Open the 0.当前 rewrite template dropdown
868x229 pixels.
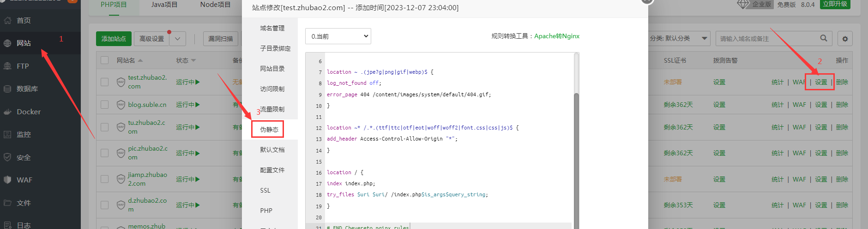pos(338,36)
